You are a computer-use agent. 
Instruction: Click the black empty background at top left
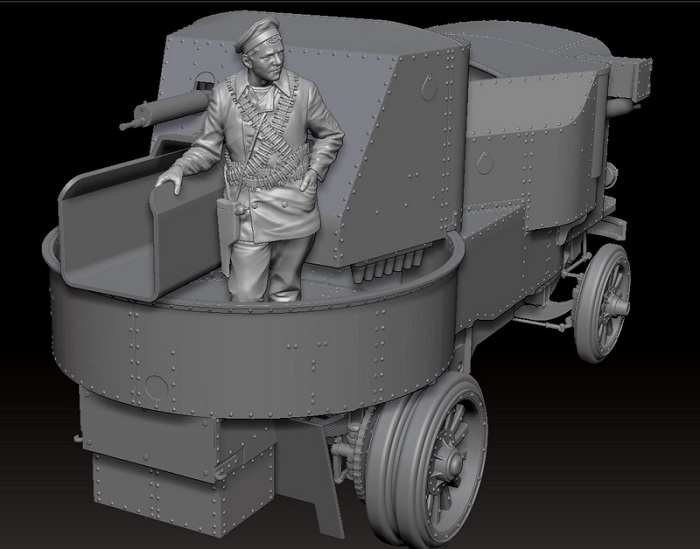(60, 50)
